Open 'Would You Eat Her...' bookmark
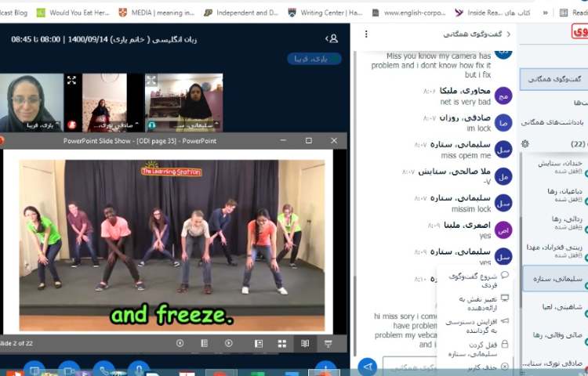588x376 pixels. (x=73, y=13)
